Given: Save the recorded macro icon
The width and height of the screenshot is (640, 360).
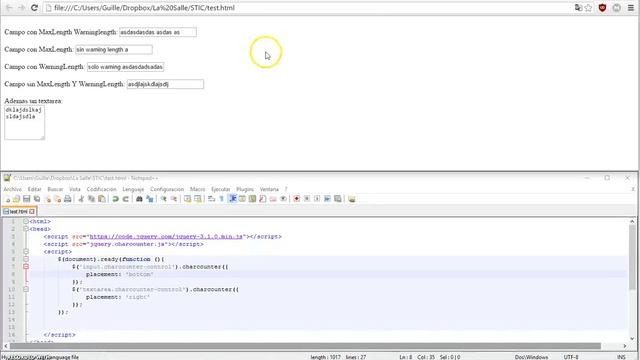Looking at the screenshot, I should 338,199.
